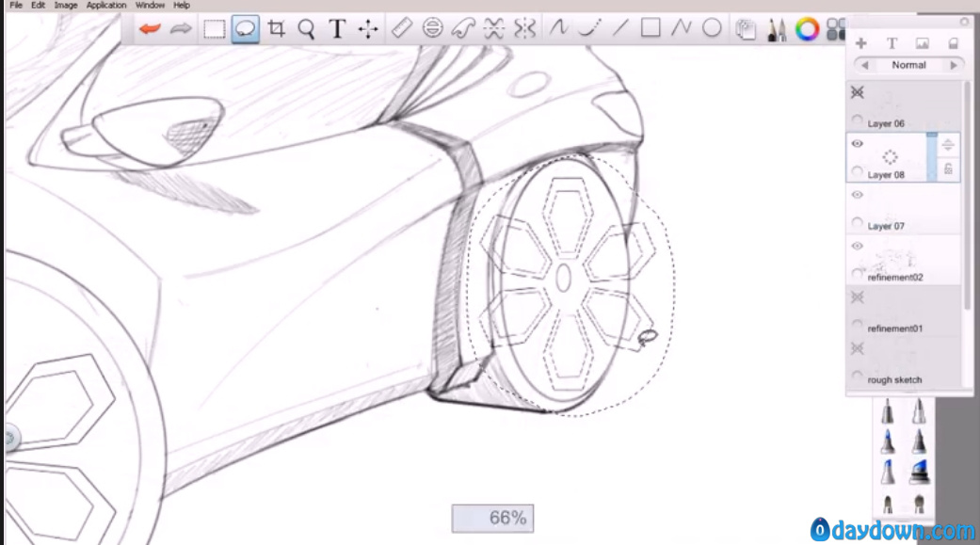Open the stacked-pages library icon in the toolbar
Screen dimensions: 980x545
[x=746, y=29]
